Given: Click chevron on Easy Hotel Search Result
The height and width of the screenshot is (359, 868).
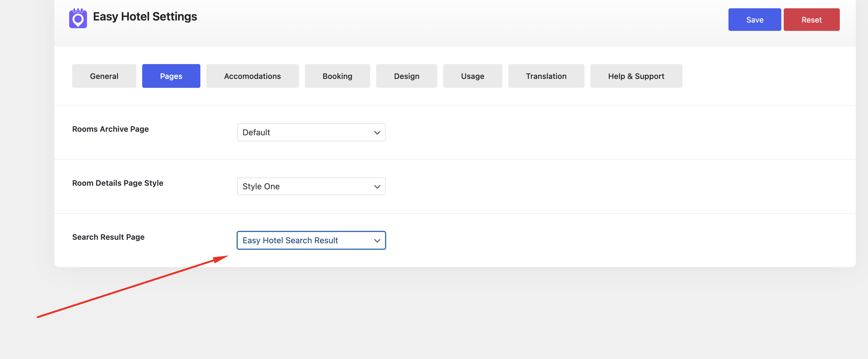Looking at the screenshot, I should 377,241.
